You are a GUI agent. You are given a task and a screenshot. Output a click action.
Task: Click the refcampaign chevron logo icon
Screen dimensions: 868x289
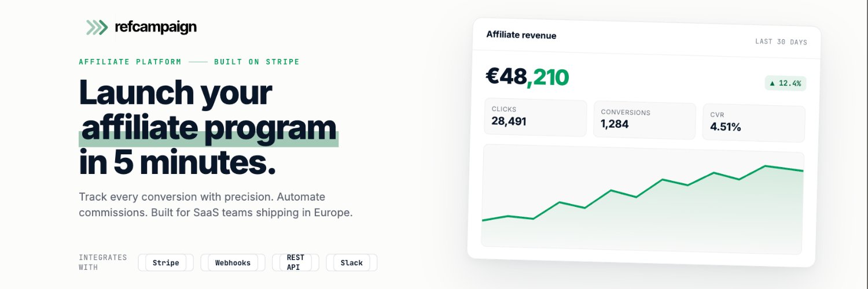pos(97,27)
